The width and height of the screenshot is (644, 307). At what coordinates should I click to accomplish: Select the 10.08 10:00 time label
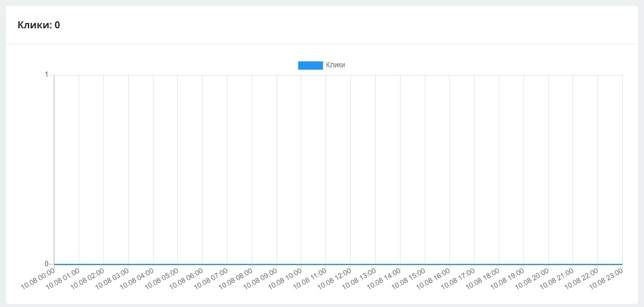pyautogui.click(x=285, y=278)
